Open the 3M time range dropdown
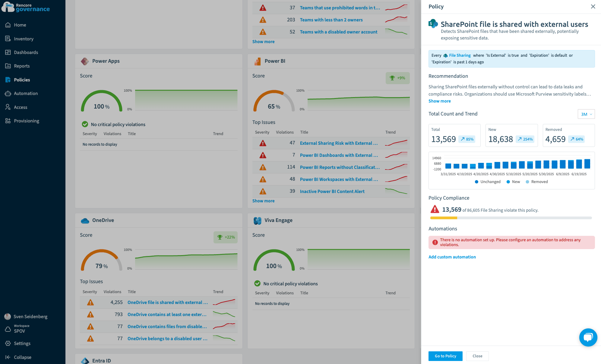 point(586,114)
